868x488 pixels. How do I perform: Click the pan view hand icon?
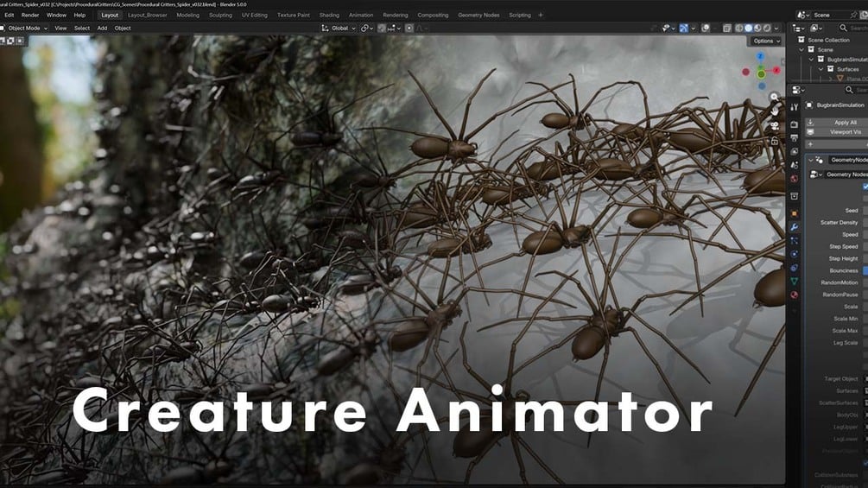point(775,111)
